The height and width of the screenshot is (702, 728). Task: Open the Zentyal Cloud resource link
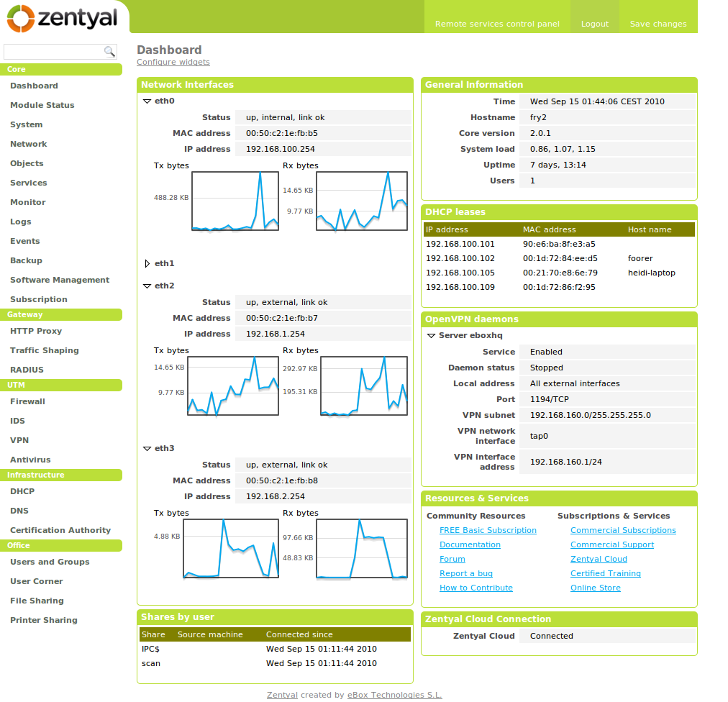pyautogui.click(x=599, y=559)
